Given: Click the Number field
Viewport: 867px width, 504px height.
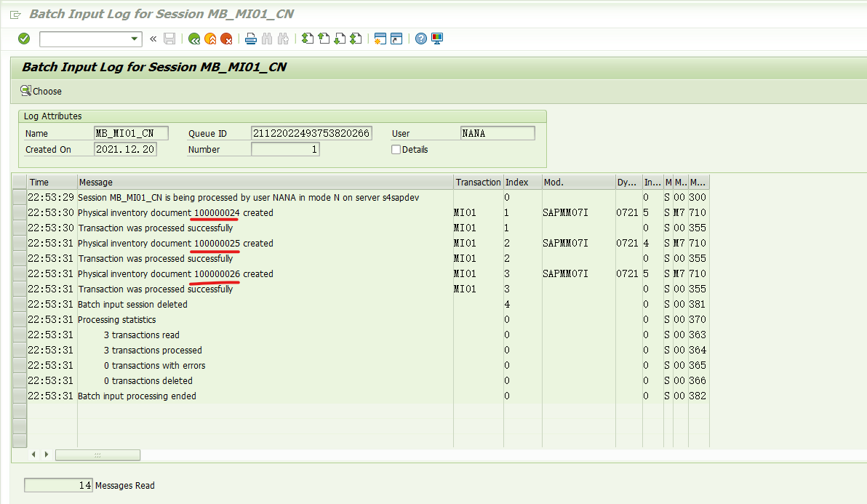Looking at the screenshot, I should [285, 149].
